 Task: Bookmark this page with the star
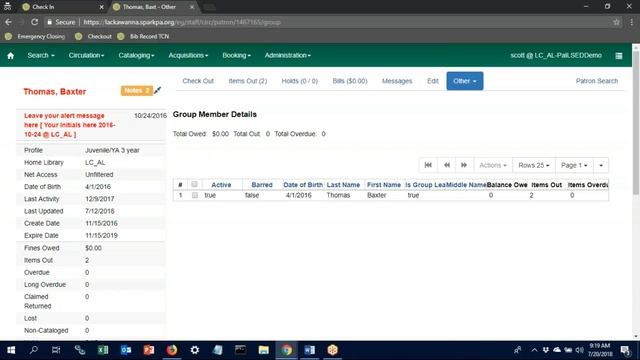click(x=616, y=22)
